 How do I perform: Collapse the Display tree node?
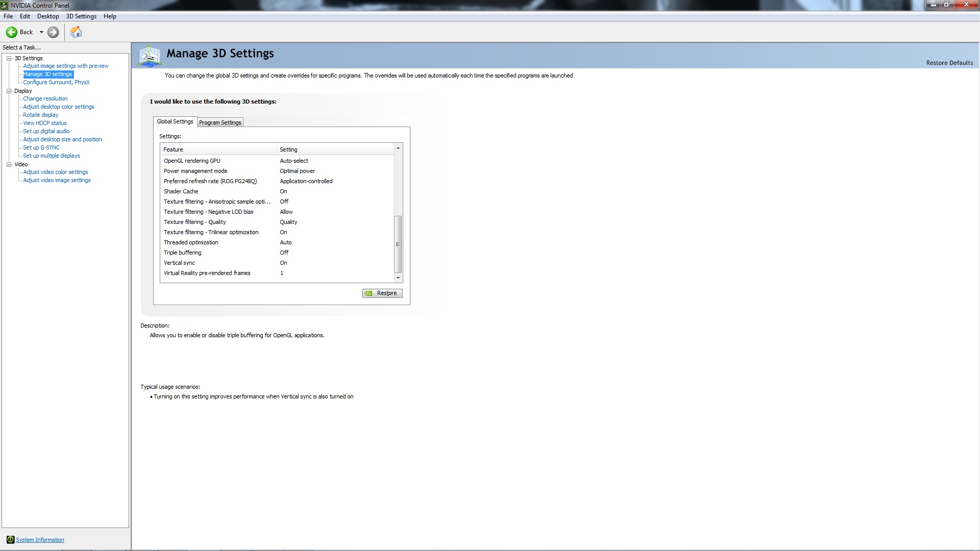pos(9,91)
